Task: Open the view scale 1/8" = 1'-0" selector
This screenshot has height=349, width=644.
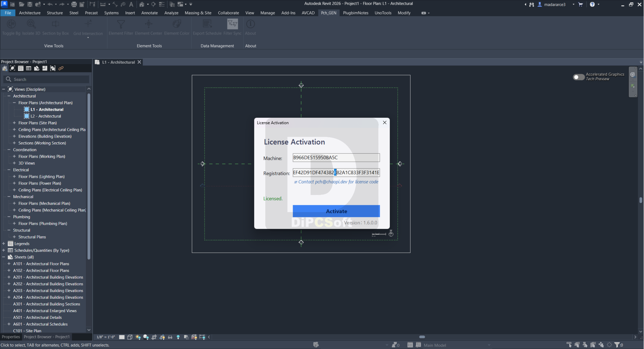Action: [106, 337]
